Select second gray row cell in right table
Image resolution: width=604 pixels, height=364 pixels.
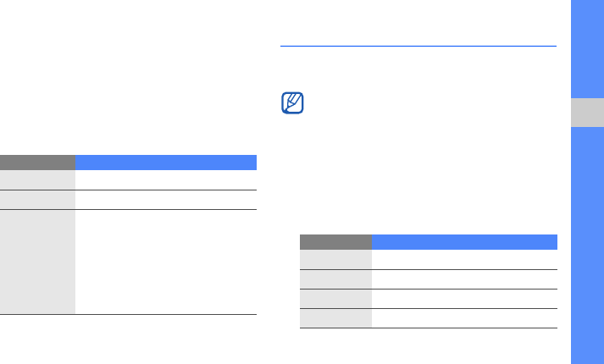(335, 279)
